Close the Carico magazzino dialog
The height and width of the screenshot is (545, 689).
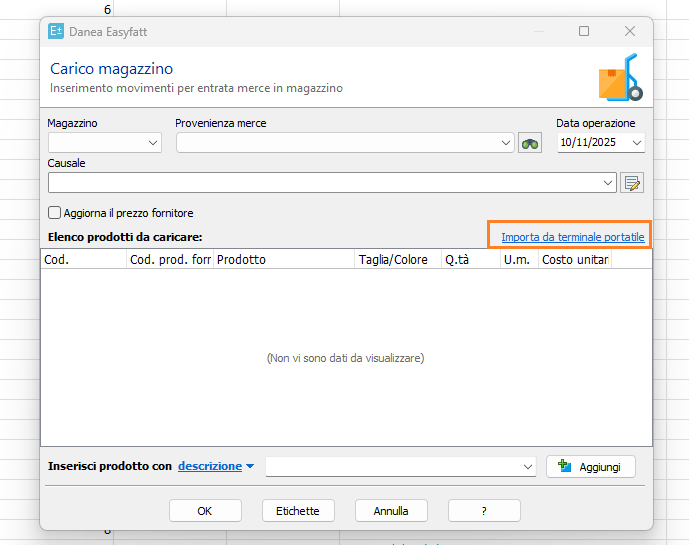(x=630, y=32)
